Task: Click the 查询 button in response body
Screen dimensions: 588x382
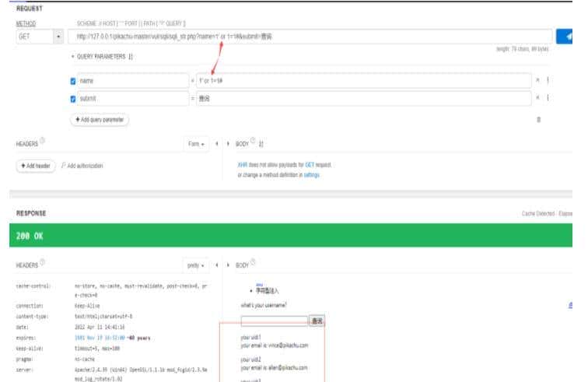Action: pyautogui.click(x=317, y=321)
